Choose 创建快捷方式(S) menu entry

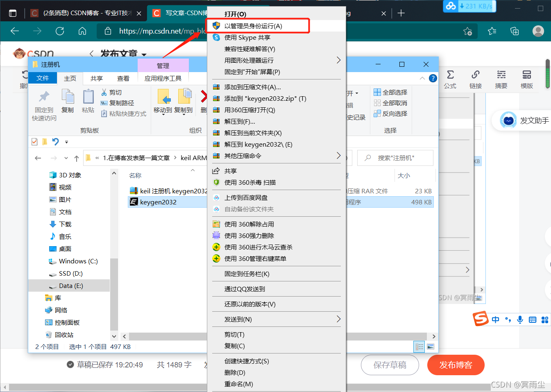tap(247, 361)
